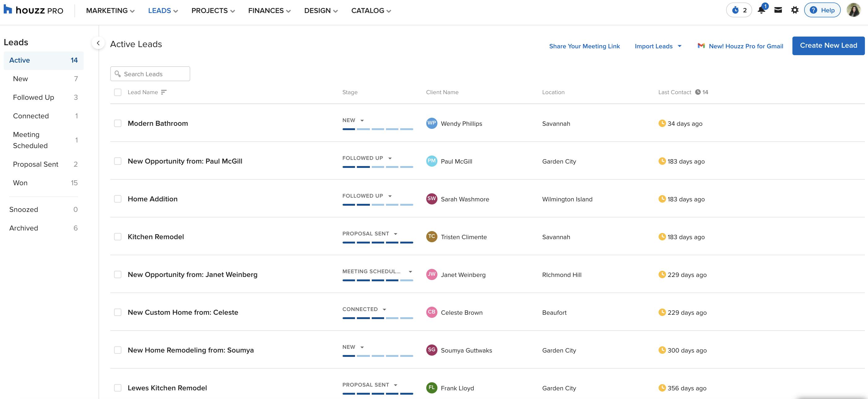The width and height of the screenshot is (868, 399).
Task: Open the notifications bell
Action: click(x=761, y=10)
